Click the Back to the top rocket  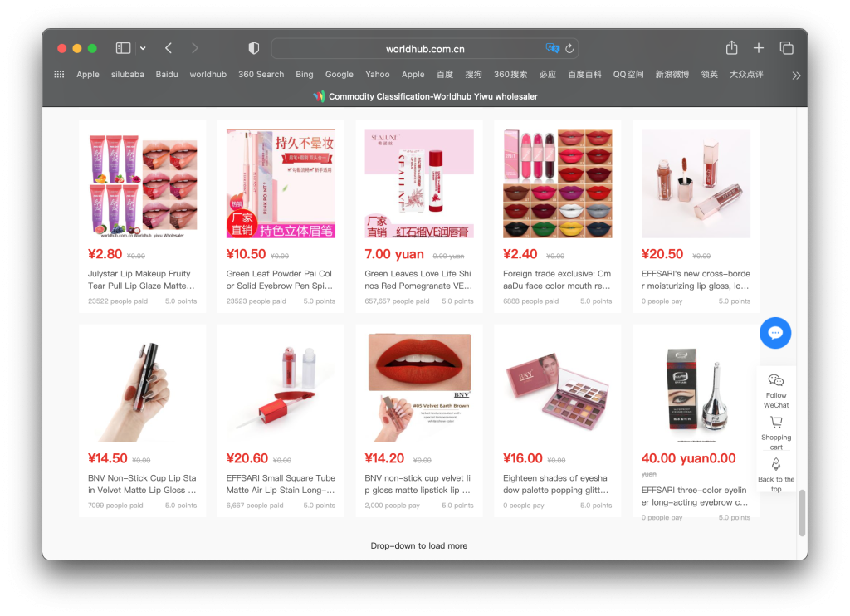click(x=776, y=465)
